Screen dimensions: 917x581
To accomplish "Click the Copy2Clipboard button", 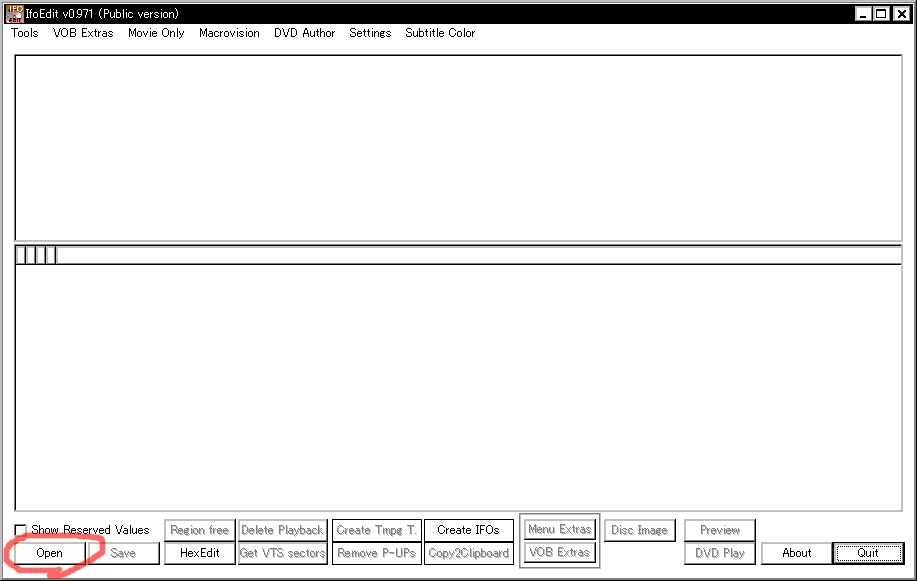I will pos(468,553).
